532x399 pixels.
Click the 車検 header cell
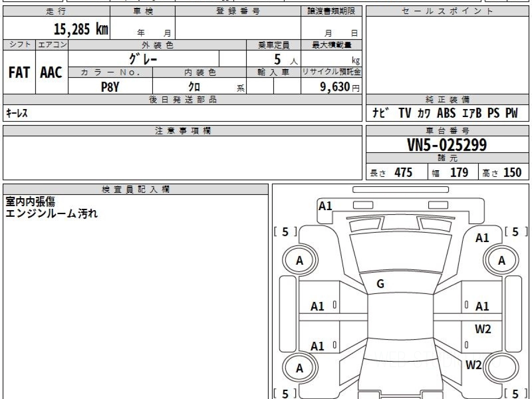[x=143, y=12]
